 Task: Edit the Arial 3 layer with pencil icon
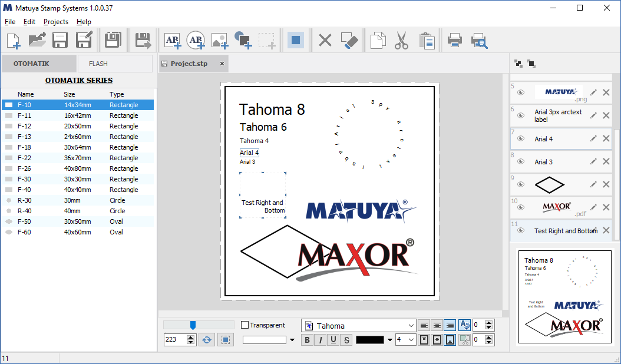pyautogui.click(x=593, y=161)
